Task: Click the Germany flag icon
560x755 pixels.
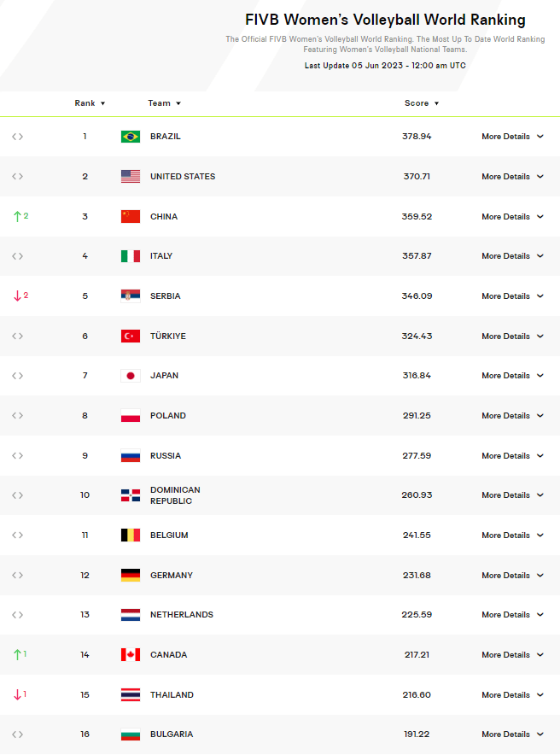Action: point(130,576)
